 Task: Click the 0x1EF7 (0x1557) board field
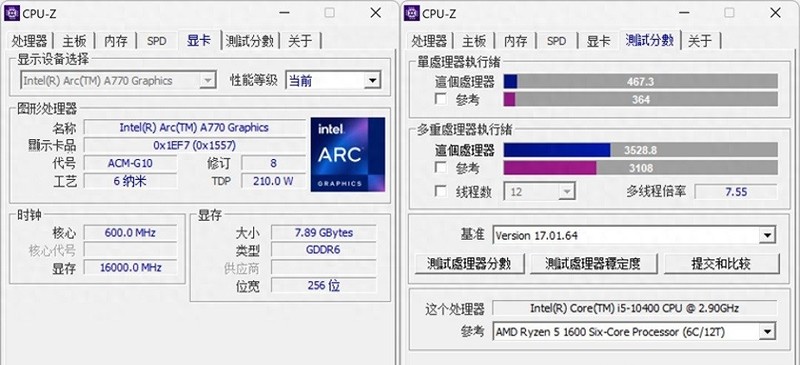(194, 145)
